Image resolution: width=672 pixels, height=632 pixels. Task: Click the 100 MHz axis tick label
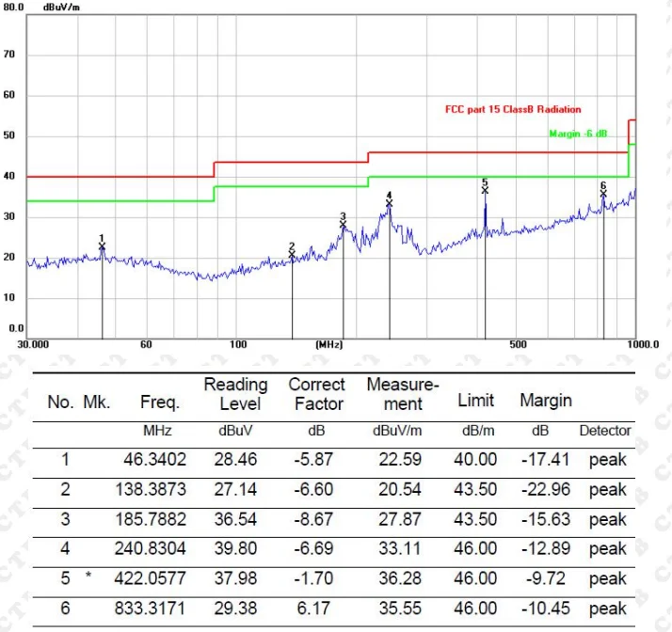(x=238, y=345)
